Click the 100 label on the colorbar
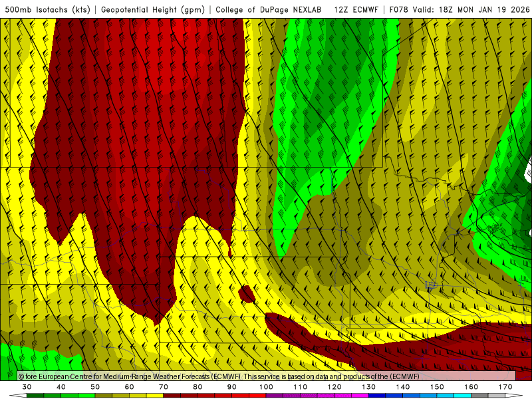The height and width of the screenshot is (399, 532). 266,387
